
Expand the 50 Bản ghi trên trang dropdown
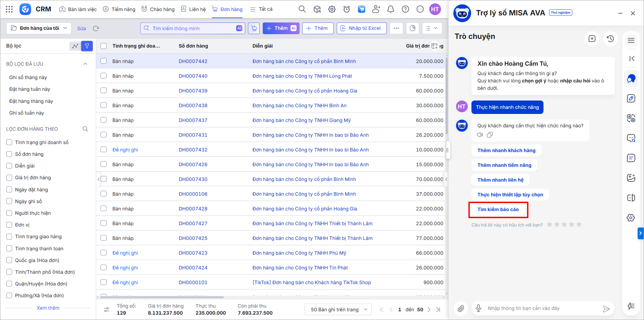[x=338, y=310]
